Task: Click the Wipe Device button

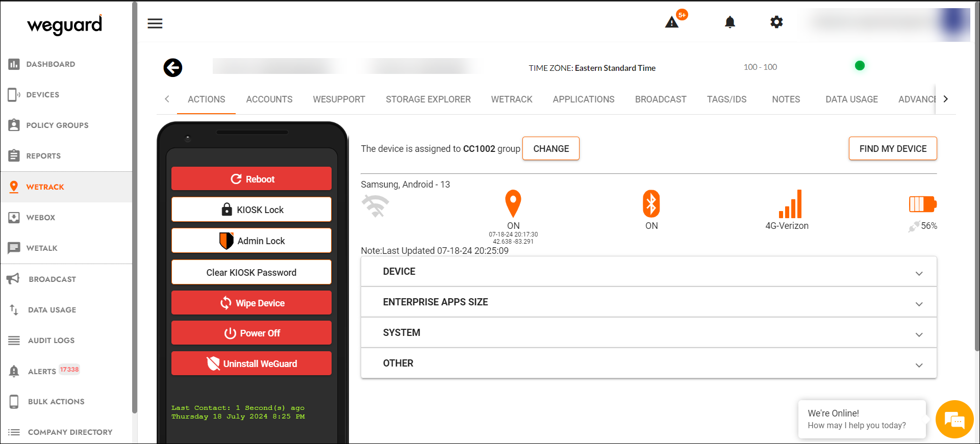Action: (x=252, y=303)
